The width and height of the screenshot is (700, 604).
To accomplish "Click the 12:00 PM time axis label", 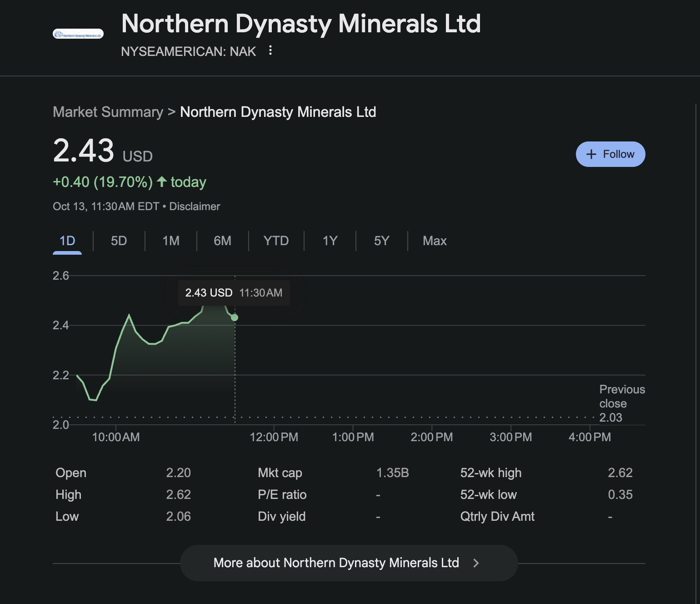I will [x=274, y=437].
